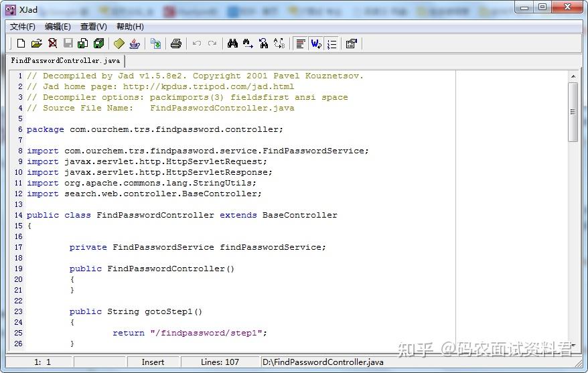The image size is (588, 373).
Task: Toggle line numbers with the list icon
Action: (332, 44)
